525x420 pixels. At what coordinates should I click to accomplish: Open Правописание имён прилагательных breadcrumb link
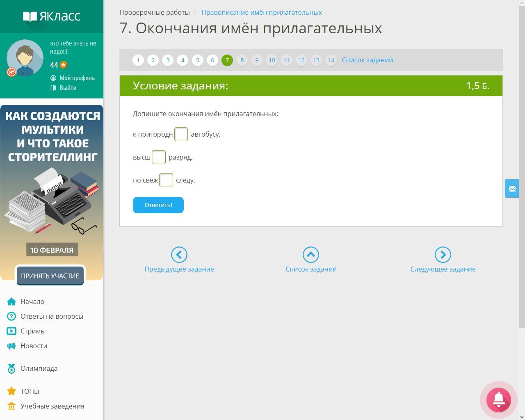261,12
